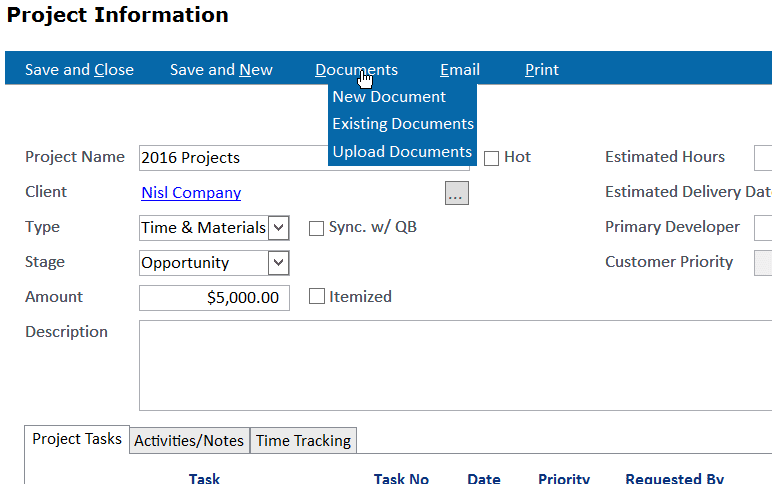Click the Requested By column header
This screenshot has width=772, height=484.
[675, 478]
